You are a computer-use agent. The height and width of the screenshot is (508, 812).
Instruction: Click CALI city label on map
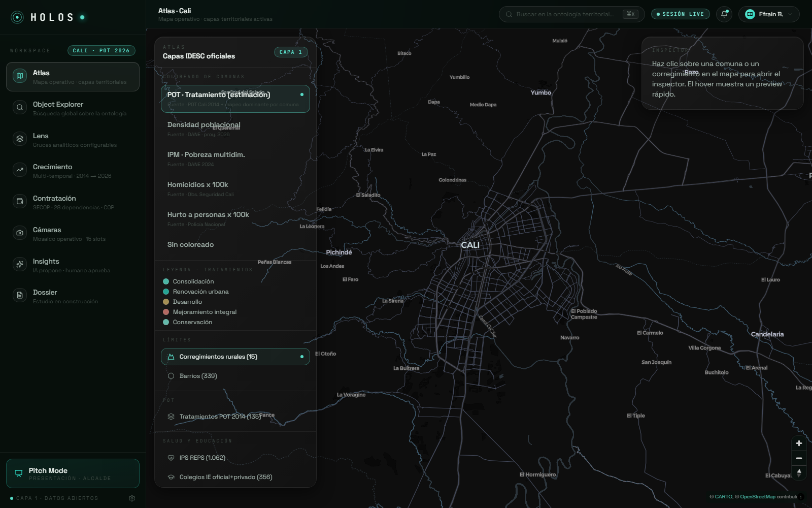pos(470,245)
